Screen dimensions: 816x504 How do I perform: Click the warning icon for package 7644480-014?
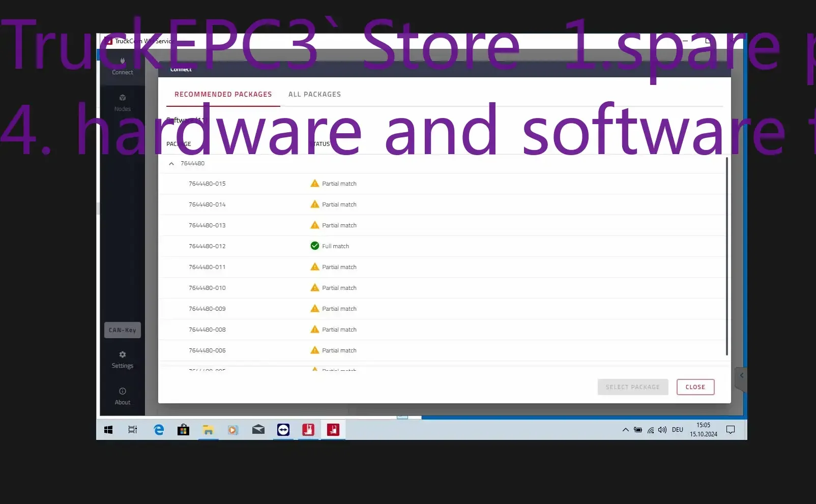315,204
